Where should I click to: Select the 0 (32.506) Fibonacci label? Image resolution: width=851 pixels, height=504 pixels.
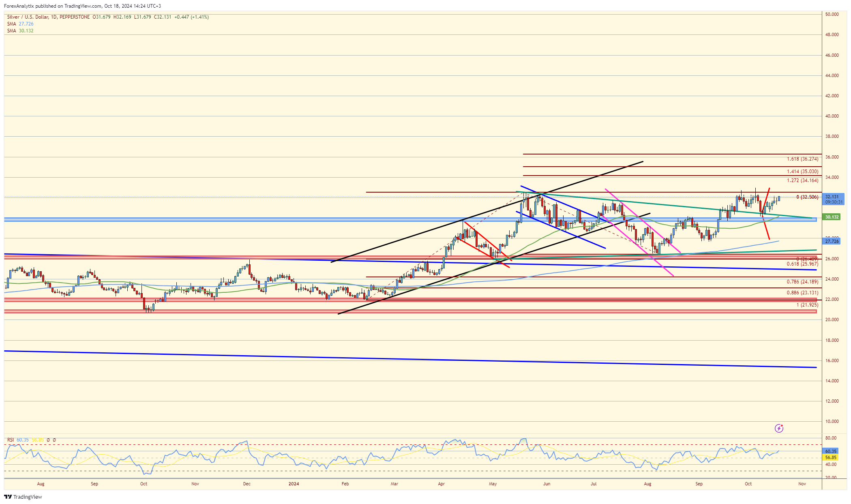(x=807, y=197)
